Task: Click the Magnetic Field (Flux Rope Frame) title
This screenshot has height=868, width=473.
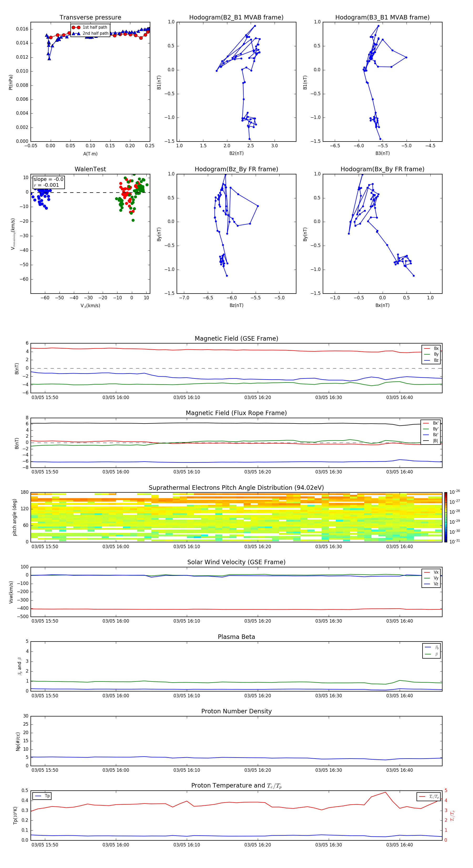Action: click(236, 413)
